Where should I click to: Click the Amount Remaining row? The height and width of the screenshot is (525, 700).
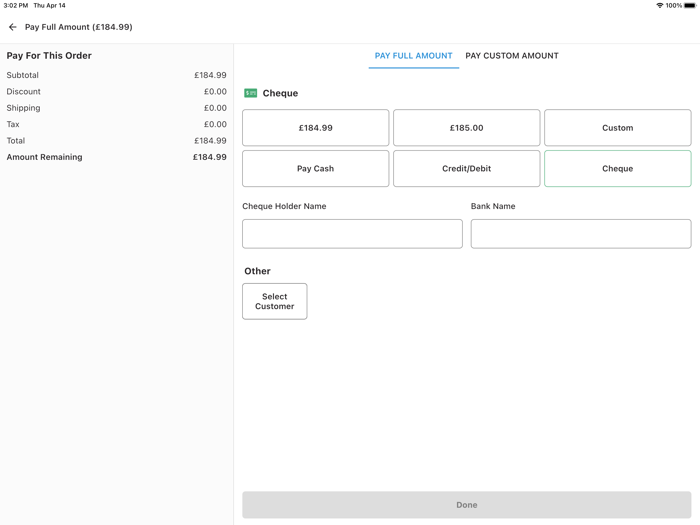116,157
